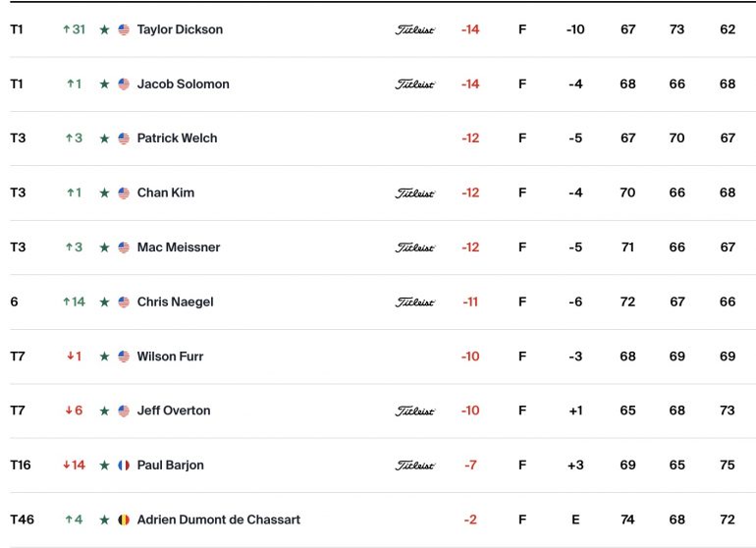Toggle favorite star for Taylor Dickson

104,29
